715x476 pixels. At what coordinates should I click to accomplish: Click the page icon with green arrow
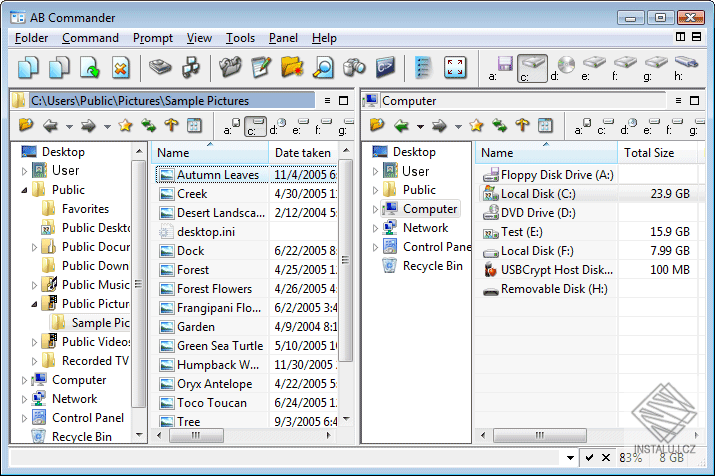pos(90,68)
